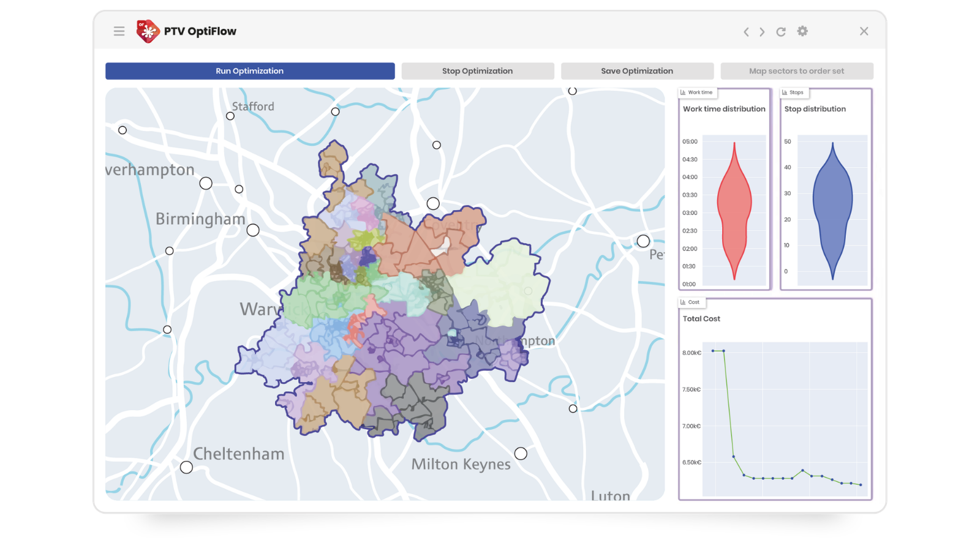Click Save Optimization button
The image size is (980, 551).
tap(637, 71)
